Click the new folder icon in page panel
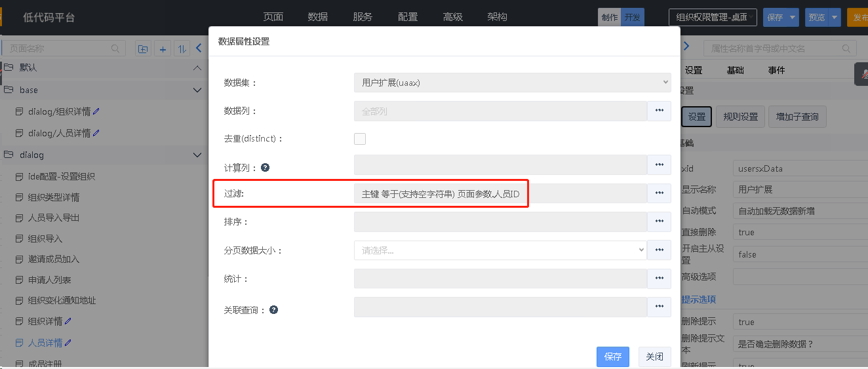The image size is (868, 369). 143,49
